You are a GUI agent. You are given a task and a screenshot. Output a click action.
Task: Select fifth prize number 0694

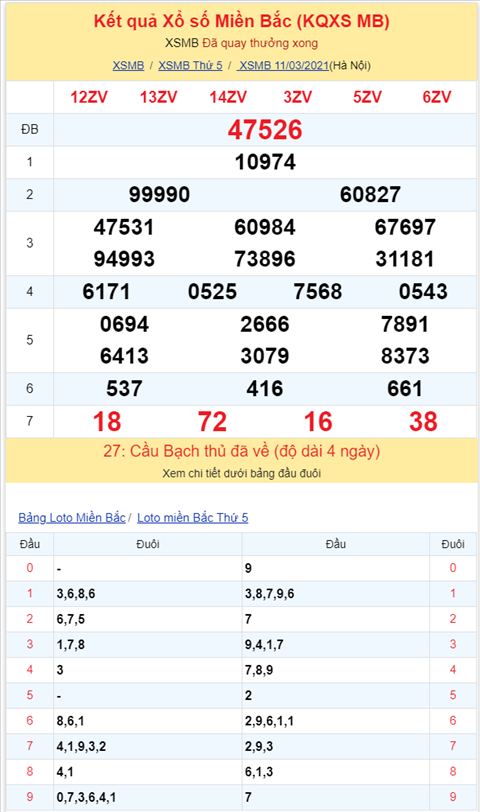tap(124, 324)
